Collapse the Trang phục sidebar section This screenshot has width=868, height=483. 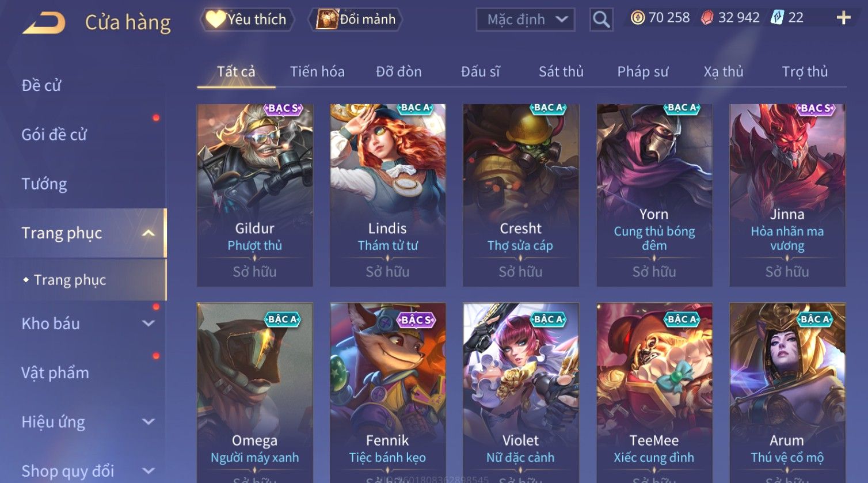148,233
